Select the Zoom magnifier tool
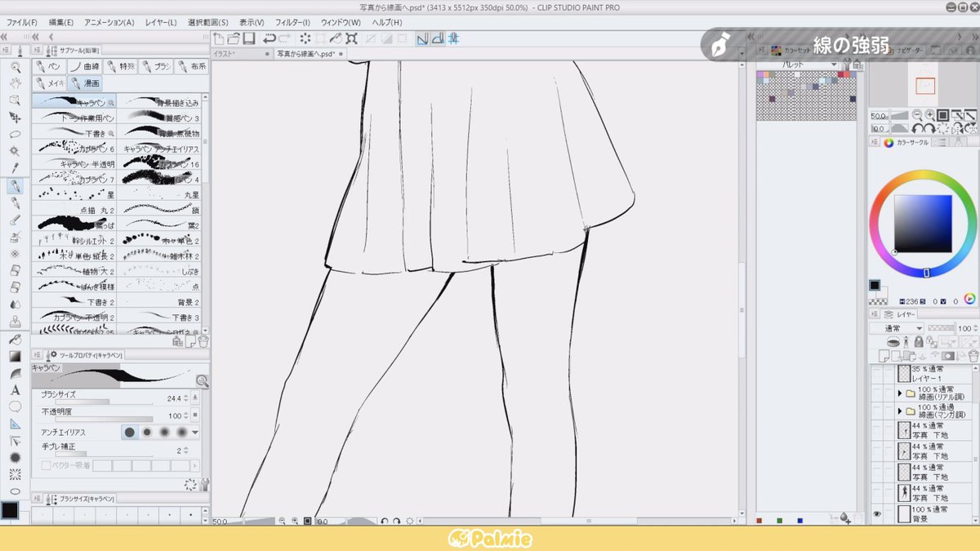This screenshot has height=551, width=980. 15,66
